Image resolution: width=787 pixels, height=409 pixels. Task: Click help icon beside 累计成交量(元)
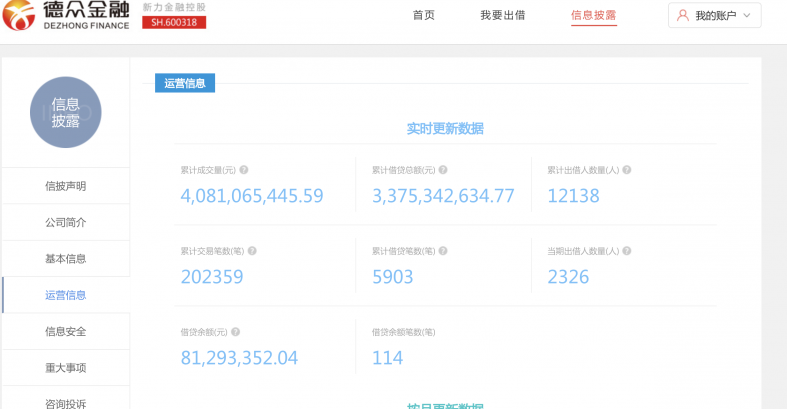coord(244,170)
